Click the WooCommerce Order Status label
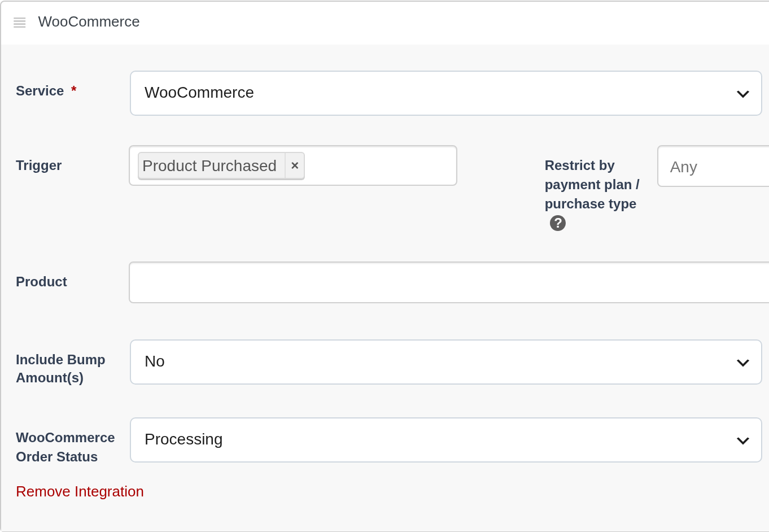 65,447
